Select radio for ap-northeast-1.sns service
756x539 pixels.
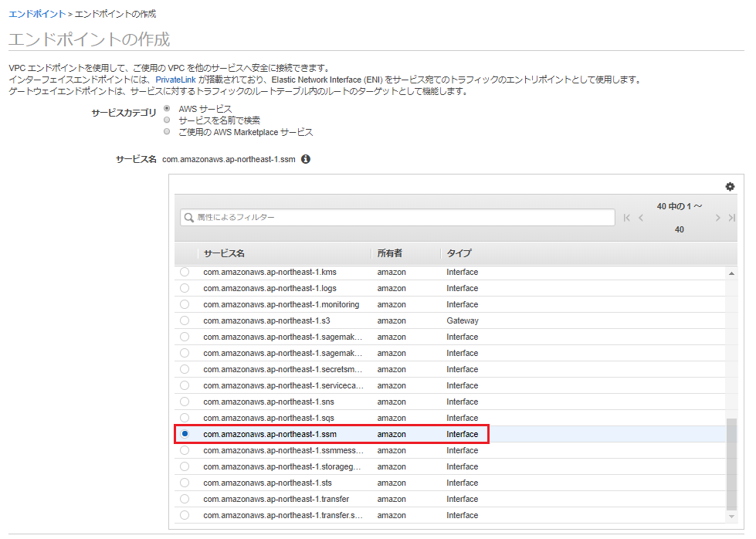tap(185, 402)
